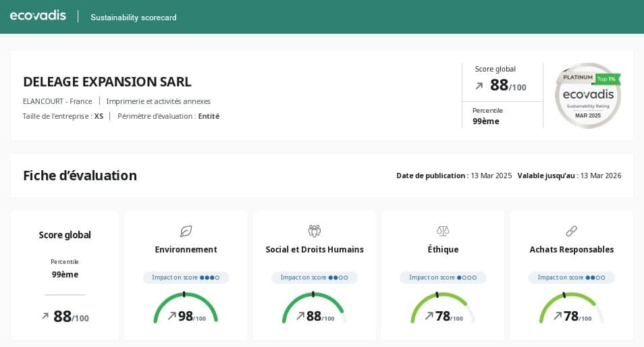Click Imprimerie et activités annexes industry text
The image size is (644, 347).
[x=159, y=101]
